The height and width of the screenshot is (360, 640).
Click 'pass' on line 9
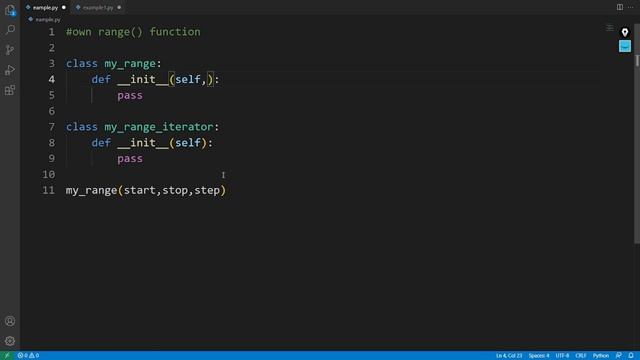click(x=130, y=158)
